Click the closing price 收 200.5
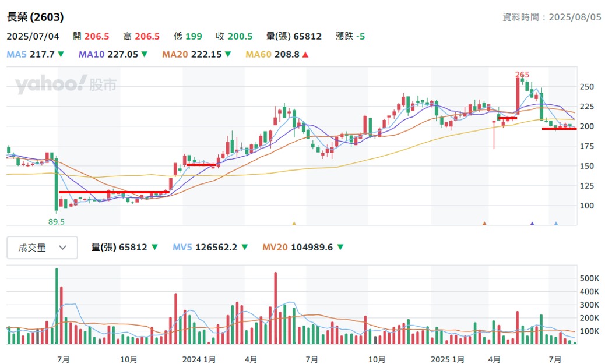 pyautogui.click(x=234, y=36)
